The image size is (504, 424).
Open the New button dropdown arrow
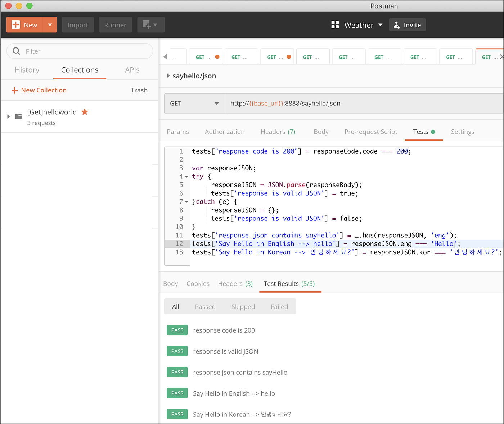point(50,25)
